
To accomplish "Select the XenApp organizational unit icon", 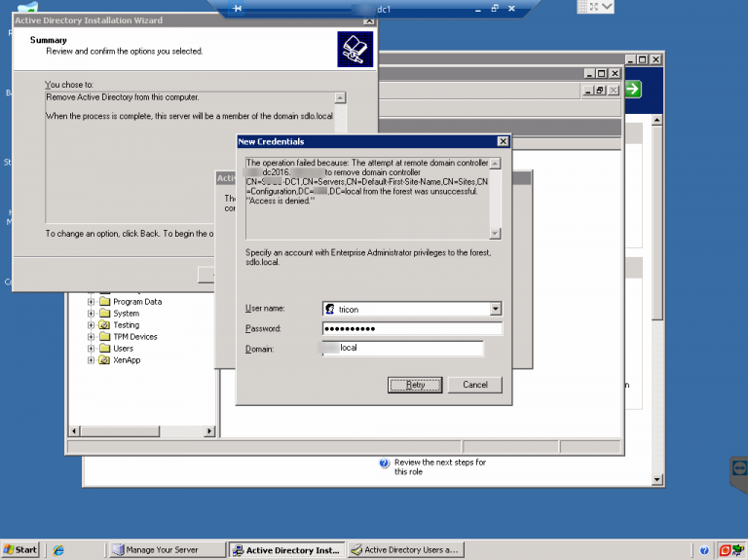I will click(x=104, y=360).
